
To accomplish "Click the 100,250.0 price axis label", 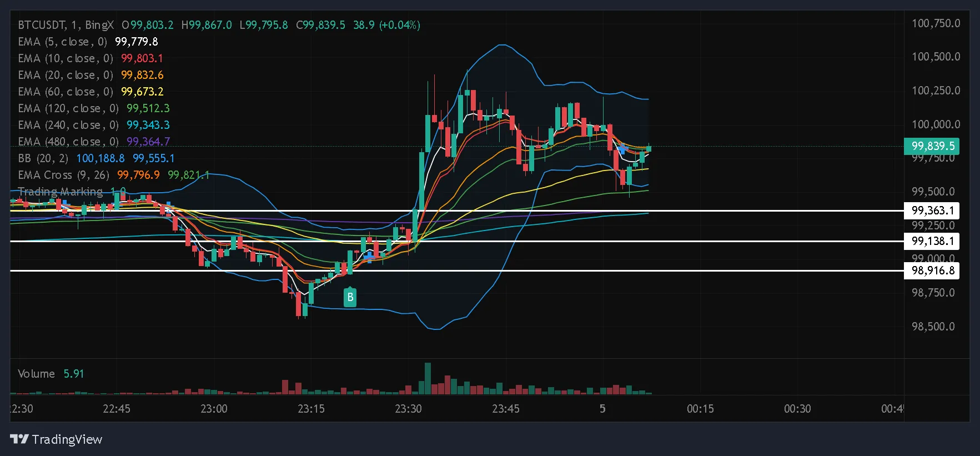I will click(936, 91).
